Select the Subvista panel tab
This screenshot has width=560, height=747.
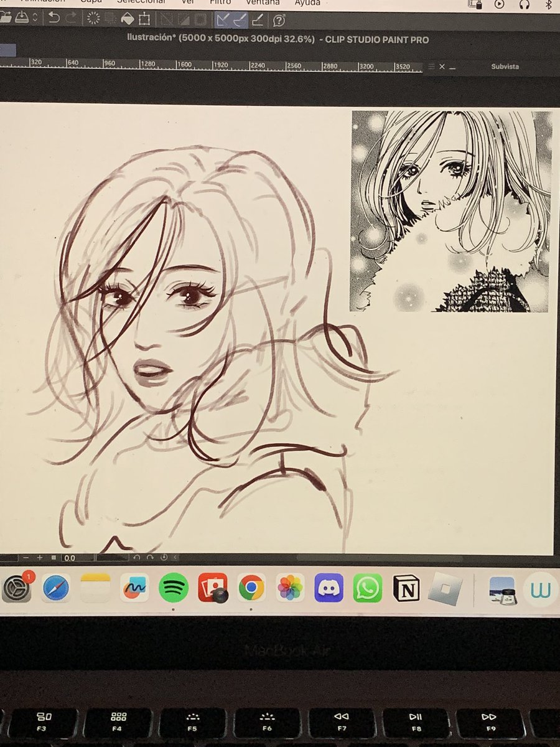click(505, 67)
